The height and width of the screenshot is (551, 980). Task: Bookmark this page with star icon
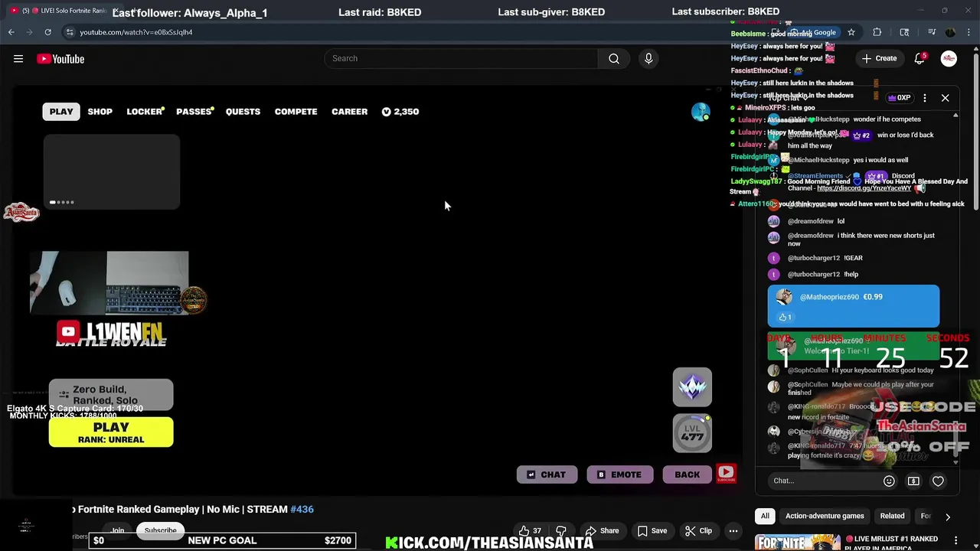point(851,32)
